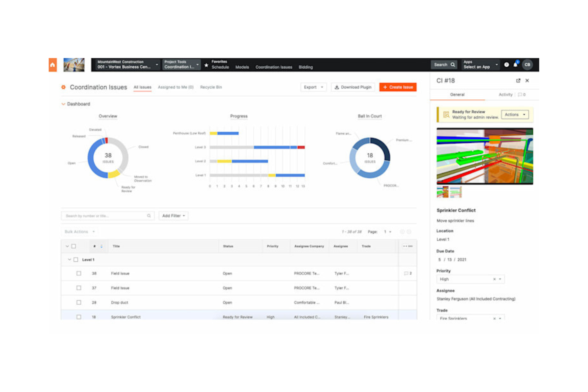This screenshot has height=392, width=588.
Task: Toggle checkbox for issue 37 Field Issue
Action: tap(79, 288)
